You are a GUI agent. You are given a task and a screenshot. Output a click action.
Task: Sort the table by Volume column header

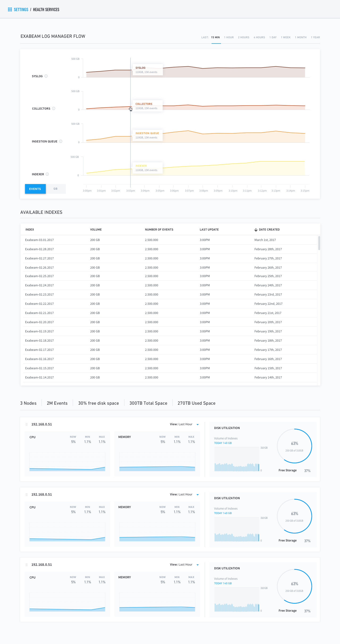point(96,229)
